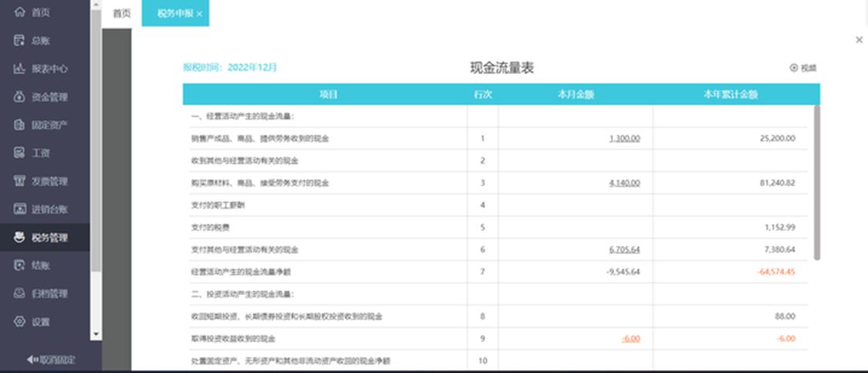Click yearly total 81,240.82
The width and height of the screenshot is (868, 373).
click(x=778, y=182)
